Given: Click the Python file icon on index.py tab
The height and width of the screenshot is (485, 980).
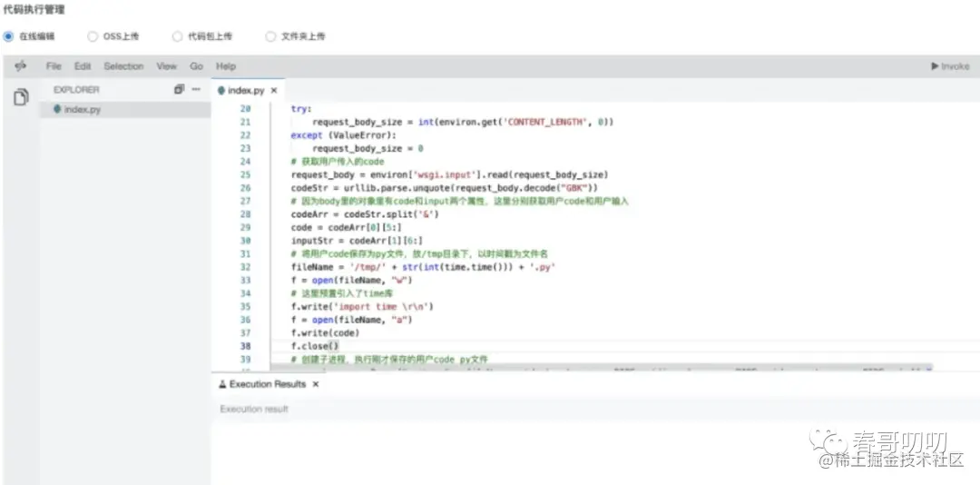Looking at the screenshot, I should point(220,90).
